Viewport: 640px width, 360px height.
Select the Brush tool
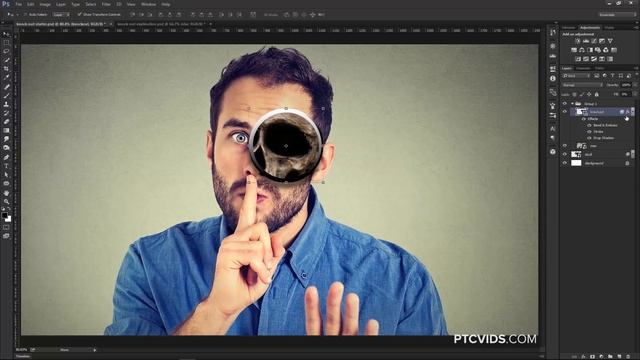pos(6,96)
